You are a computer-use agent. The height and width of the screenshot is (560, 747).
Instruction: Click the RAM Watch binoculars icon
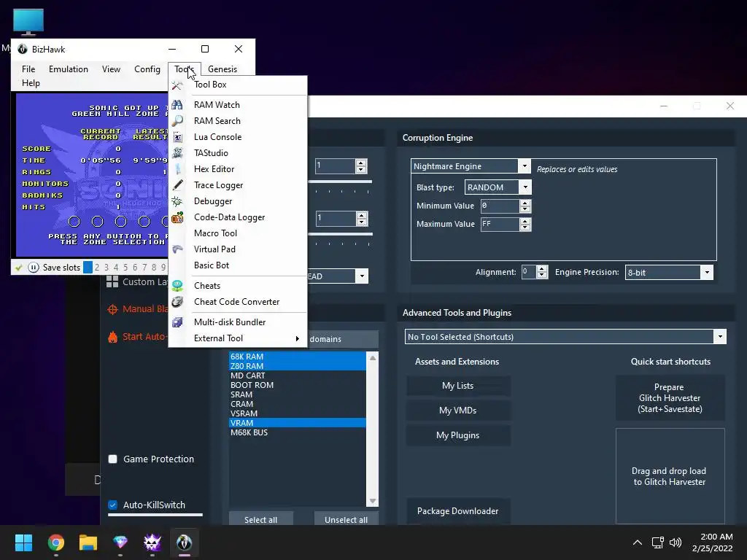177,105
